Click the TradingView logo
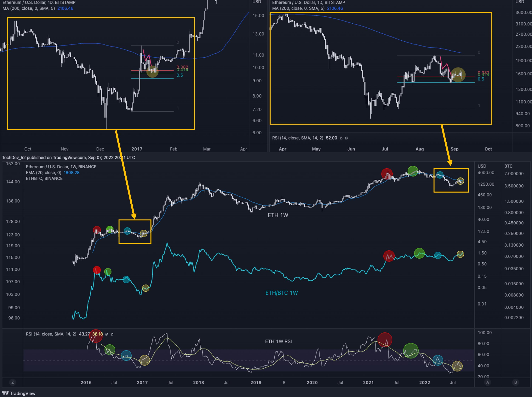This screenshot has width=532, height=397. (19, 393)
